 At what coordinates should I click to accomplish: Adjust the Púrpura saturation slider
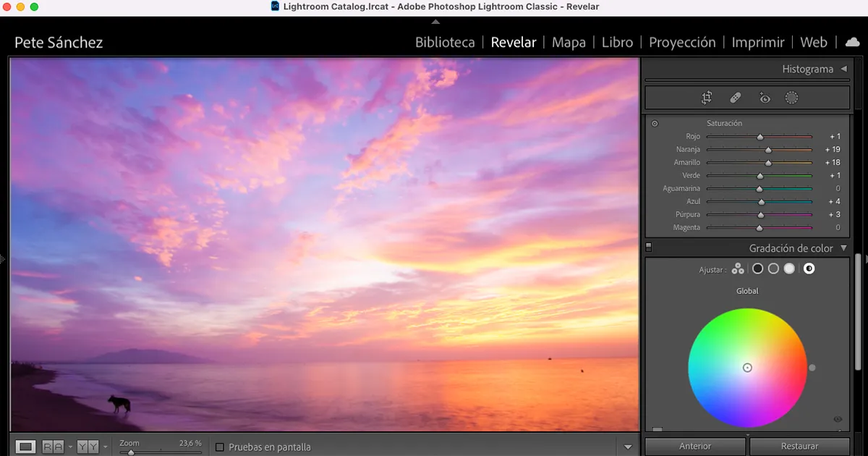(x=759, y=215)
